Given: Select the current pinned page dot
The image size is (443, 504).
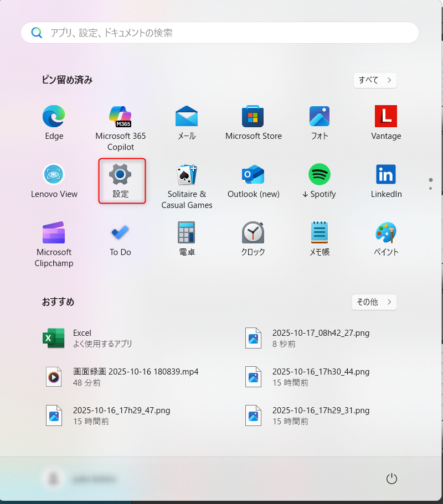Looking at the screenshot, I should pyautogui.click(x=430, y=180).
